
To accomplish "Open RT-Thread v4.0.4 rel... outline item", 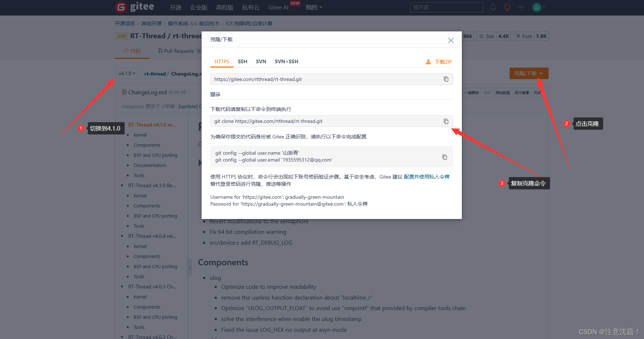I will coord(152,236).
